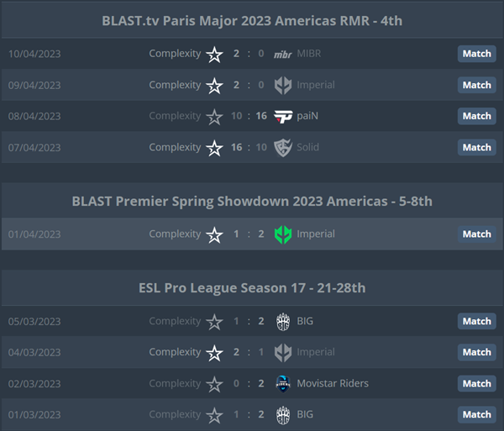Click the Solid shield logo
The image size is (504, 431).
point(283,148)
